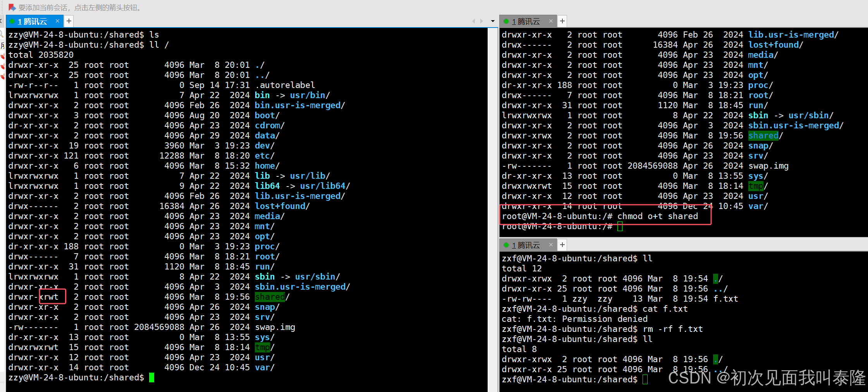Click highlighted 'shared' in top-right terminal

763,135
